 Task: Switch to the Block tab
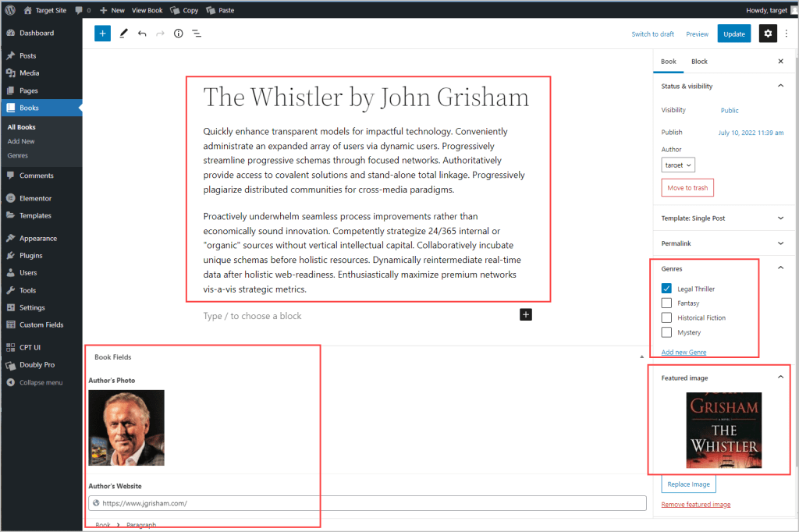(699, 62)
